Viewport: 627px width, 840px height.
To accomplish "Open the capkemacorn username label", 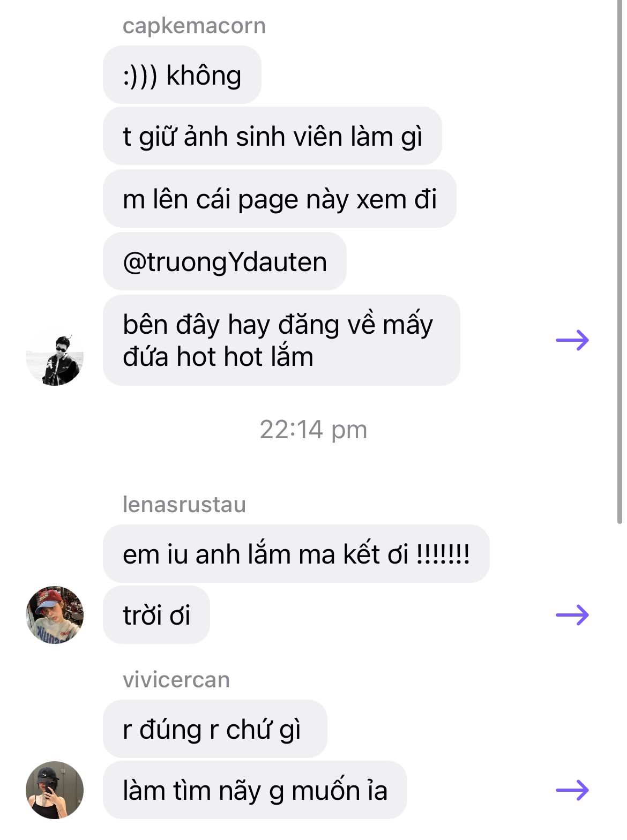I will coord(194,26).
